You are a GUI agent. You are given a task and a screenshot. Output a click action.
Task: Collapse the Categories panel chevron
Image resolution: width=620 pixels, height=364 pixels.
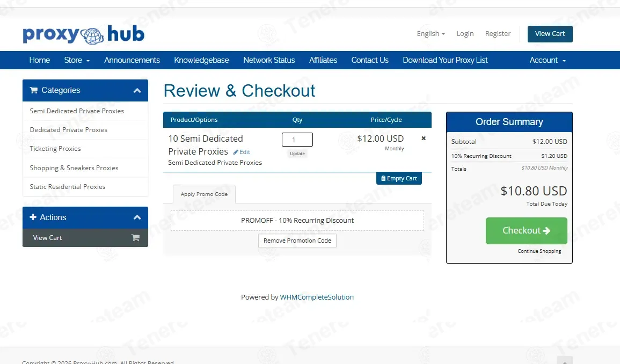[x=137, y=91]
